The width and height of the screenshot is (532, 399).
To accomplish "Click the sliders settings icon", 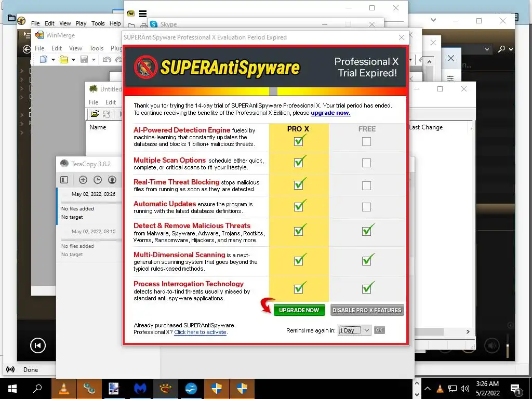I will click(450, 78).
